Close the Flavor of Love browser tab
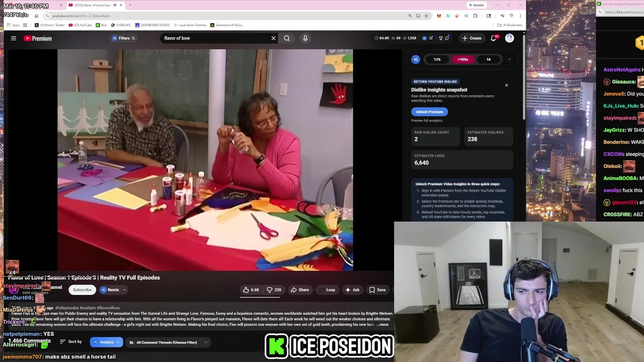Viewport: 644px width, 362px height. (x=121, y=5)
